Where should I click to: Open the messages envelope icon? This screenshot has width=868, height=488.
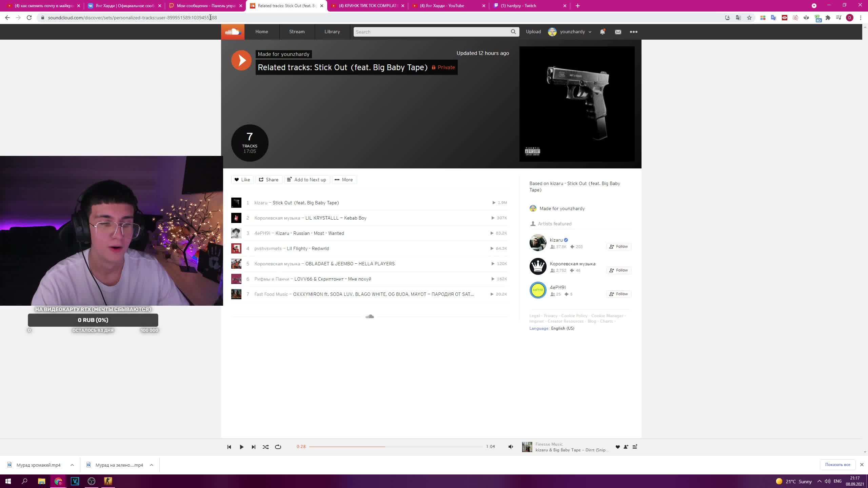click(618, 32)
